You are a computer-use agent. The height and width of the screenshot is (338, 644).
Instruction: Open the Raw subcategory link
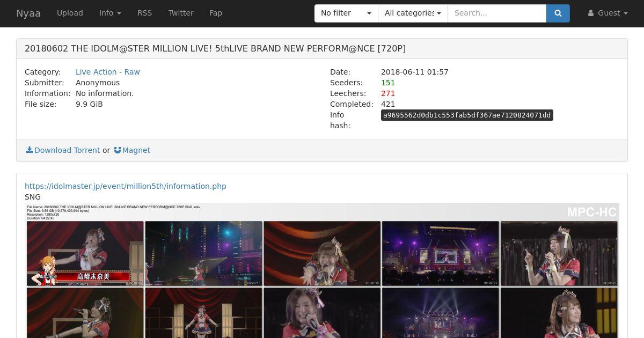click(x=132, y=72)
